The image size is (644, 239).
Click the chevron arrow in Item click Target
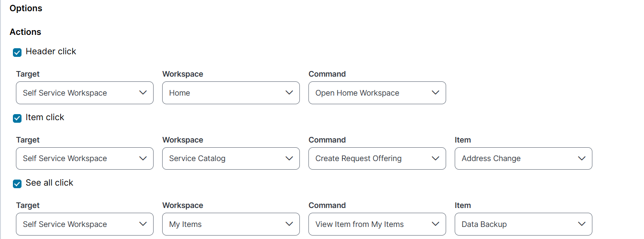pyautogui.click(x=143, y=158)
